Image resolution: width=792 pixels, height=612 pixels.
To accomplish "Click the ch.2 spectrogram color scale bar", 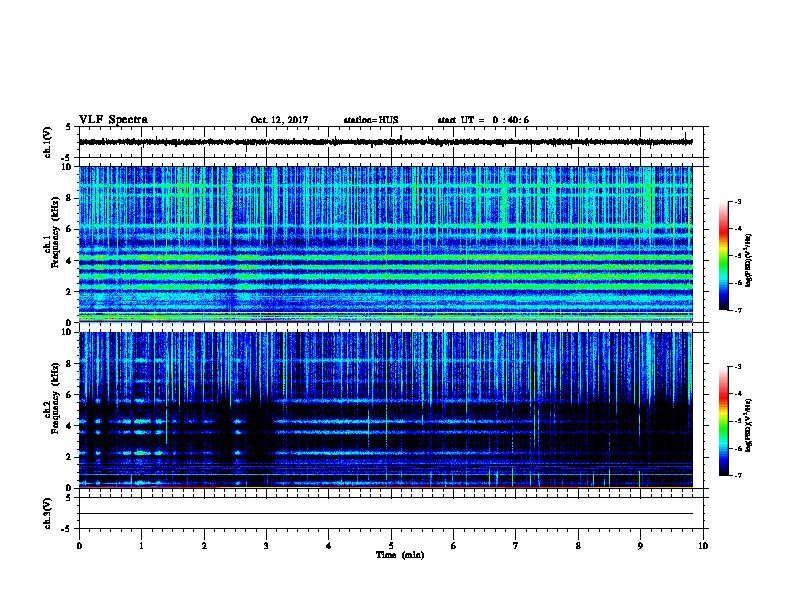I will tap(723, 421).
